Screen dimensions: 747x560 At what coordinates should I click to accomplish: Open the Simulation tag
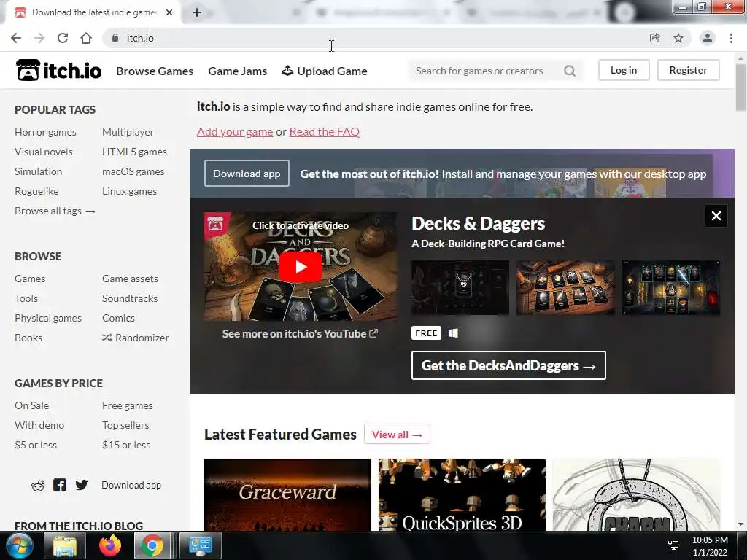(38, 171)
